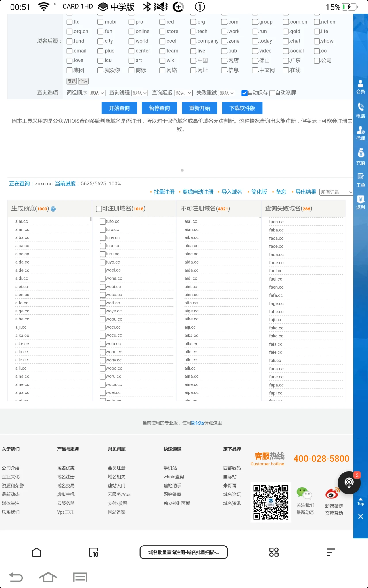Uncheck the 自动保存 checkbox

pos(244,93)
